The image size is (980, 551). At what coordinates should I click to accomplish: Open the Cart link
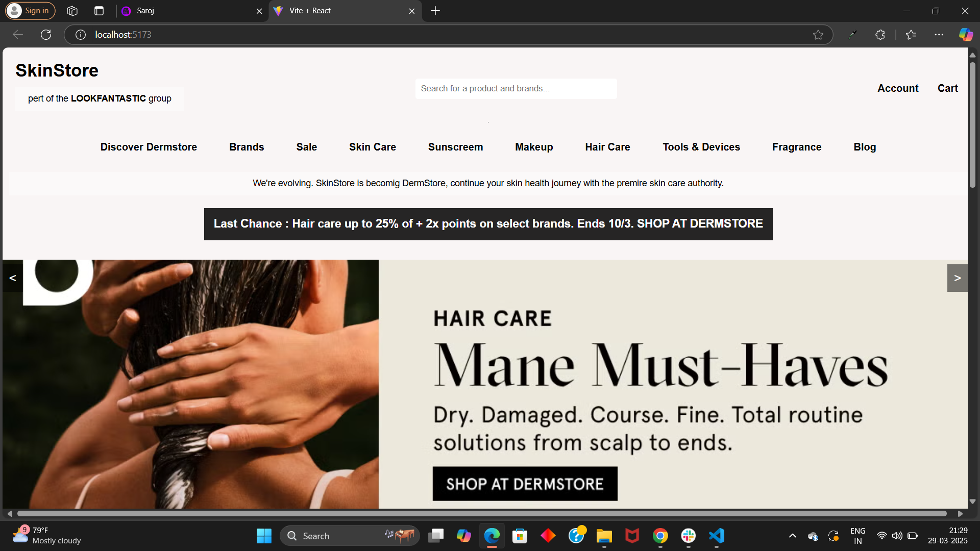click(x=948, y=88)
